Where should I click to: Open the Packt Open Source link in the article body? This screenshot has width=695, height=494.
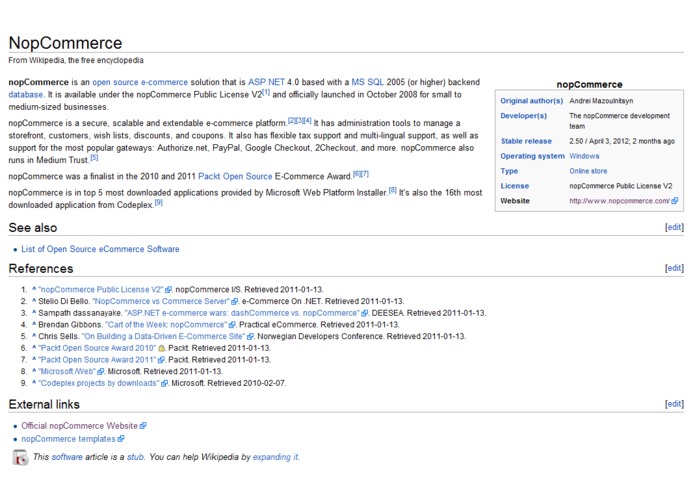coord(235,176)
